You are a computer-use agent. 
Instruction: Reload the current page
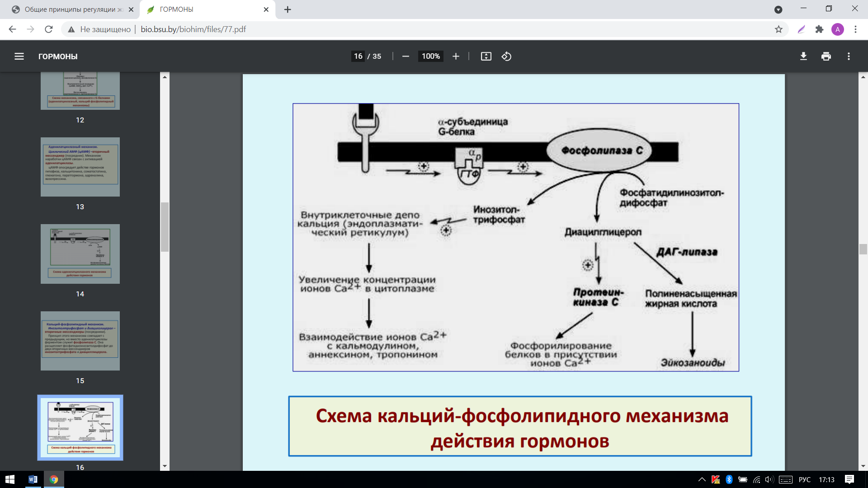(x=49, y=29)
